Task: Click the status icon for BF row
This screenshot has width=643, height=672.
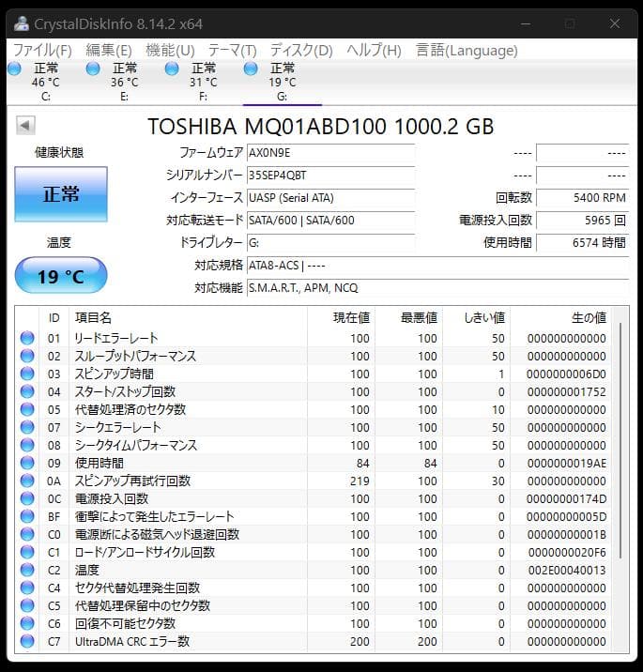Action: [27, 516]
